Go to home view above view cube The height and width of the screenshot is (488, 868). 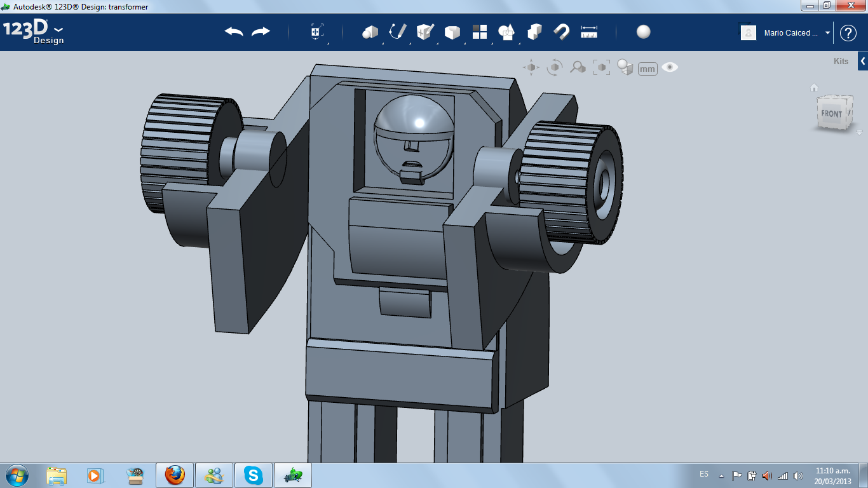coord(814,88)
